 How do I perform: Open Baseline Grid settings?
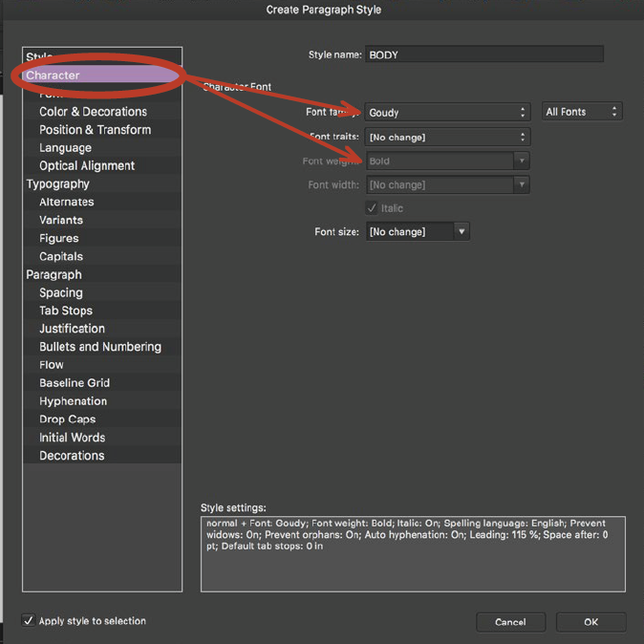pyautogui.click(x=74, y=383)
